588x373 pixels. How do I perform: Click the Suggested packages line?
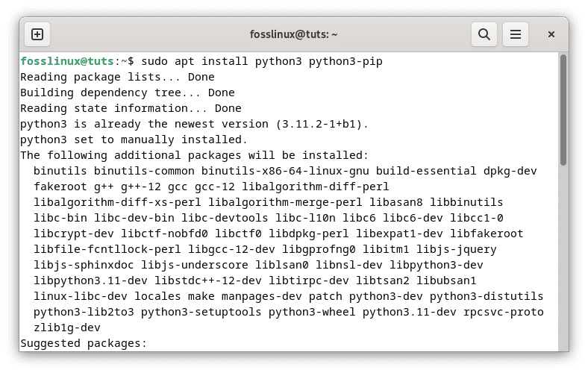click(x=84, y=343)
